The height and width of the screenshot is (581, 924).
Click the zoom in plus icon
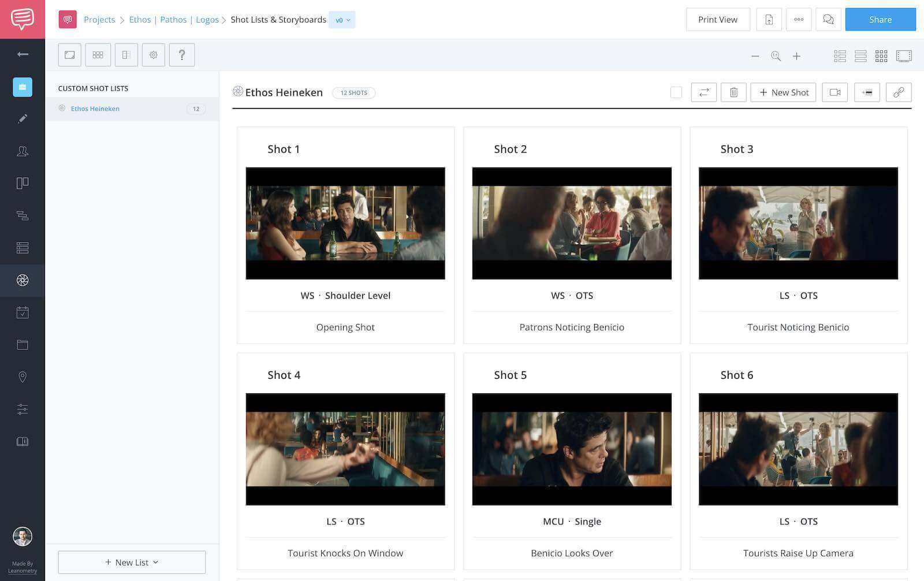(x=796, y=56)
